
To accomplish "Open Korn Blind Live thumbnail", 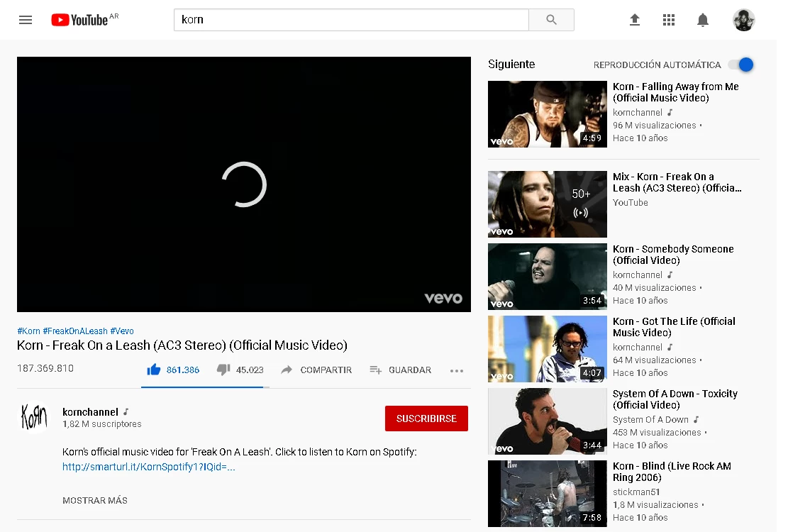I will (x=548, y=494).
